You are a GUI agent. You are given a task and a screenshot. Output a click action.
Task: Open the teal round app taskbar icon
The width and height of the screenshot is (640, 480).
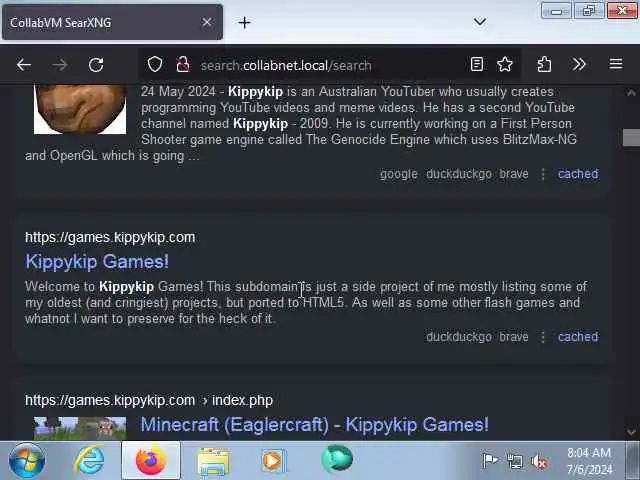pyautogui.click(x=337, y=460)
